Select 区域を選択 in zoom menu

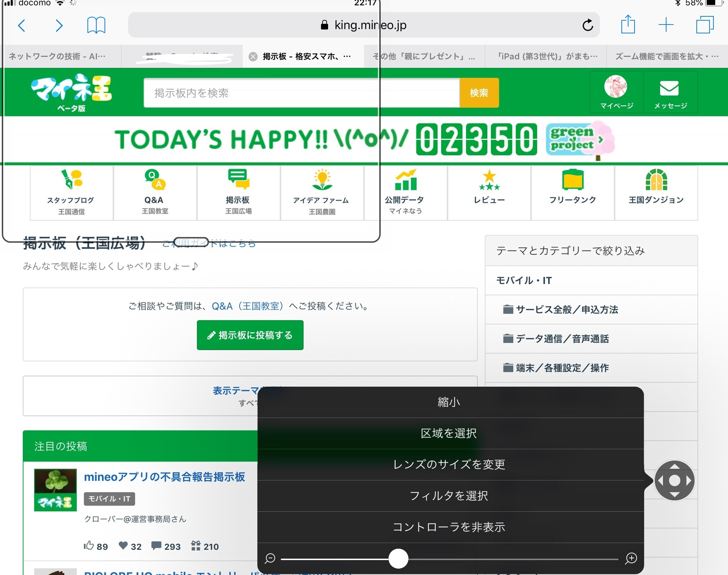449,433
